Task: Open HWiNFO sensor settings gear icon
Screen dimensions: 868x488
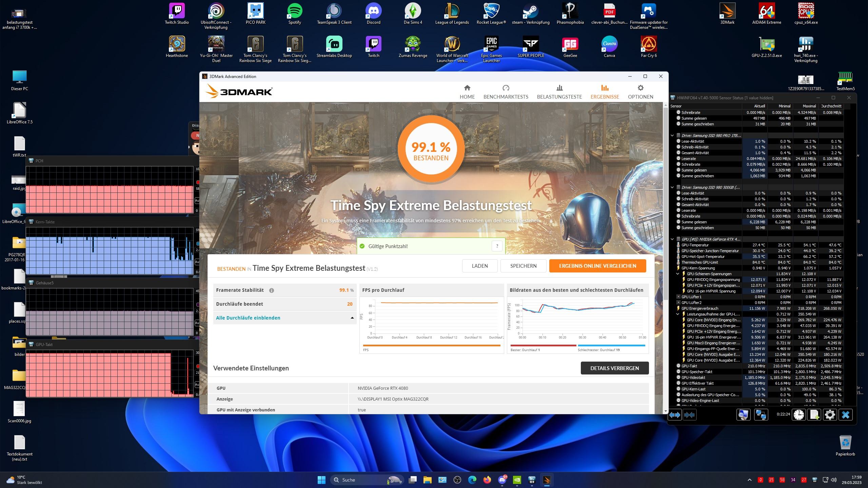Action: [x=830, y=415]
